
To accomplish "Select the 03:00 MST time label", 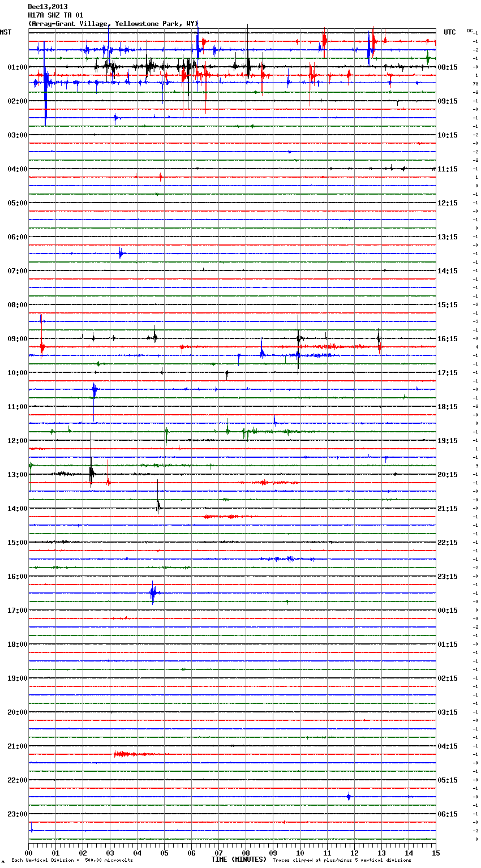I will [18, 135].
